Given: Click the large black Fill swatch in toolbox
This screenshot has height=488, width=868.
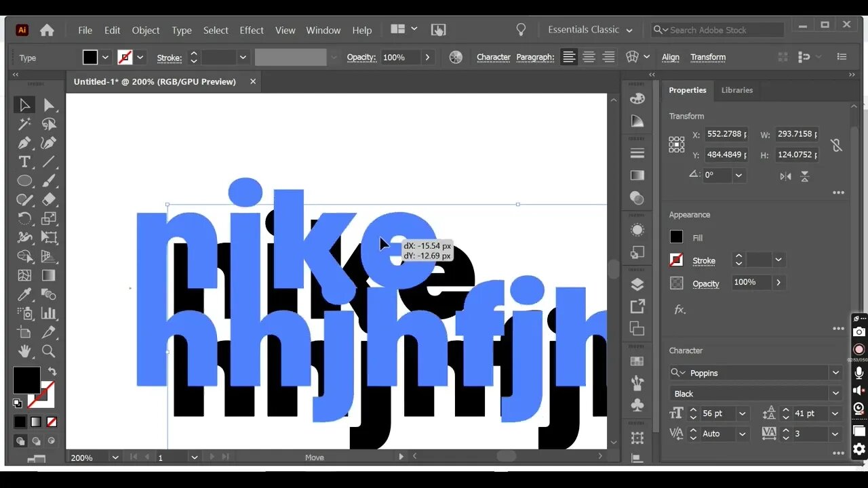Looking at the screenshot, I should (26, 380).
